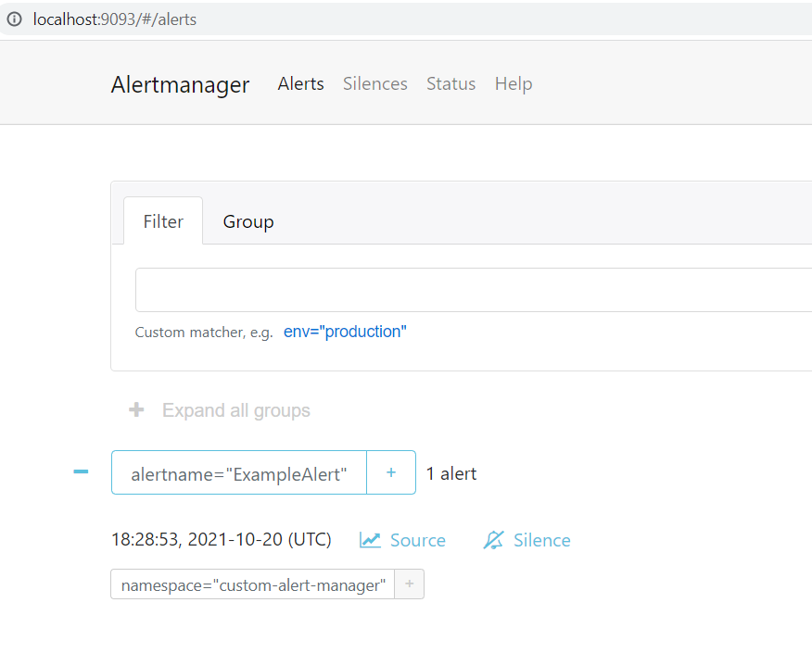Screen dimensions: 812x653
Task: Click the Silence link for the alert
Action: pyautogui.click(x=541, y=540)
